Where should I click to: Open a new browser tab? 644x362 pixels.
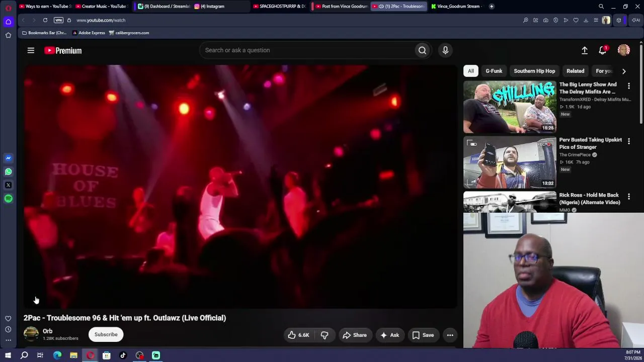coord(492,7)
